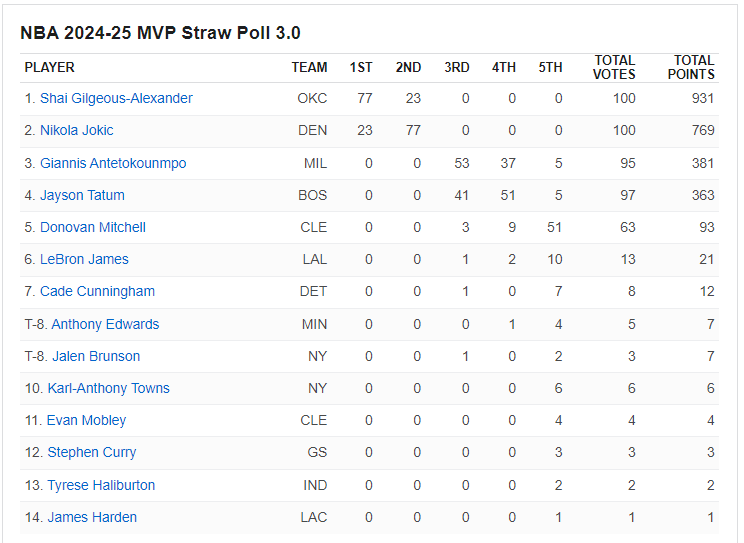744x543 pixels.
Task: Select the TOTAL POINTS column header
Action: pos(693,67)
